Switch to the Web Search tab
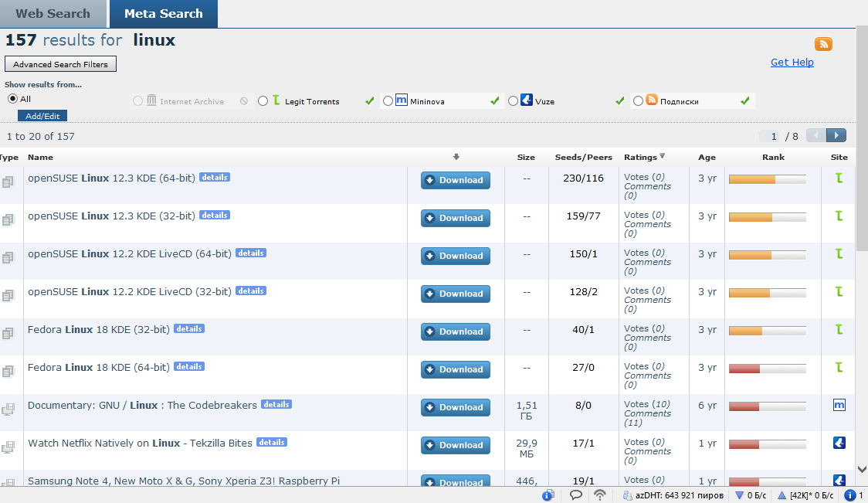Image resolution: width=868 pixels, height=503 pixels. tap(53, 14)
